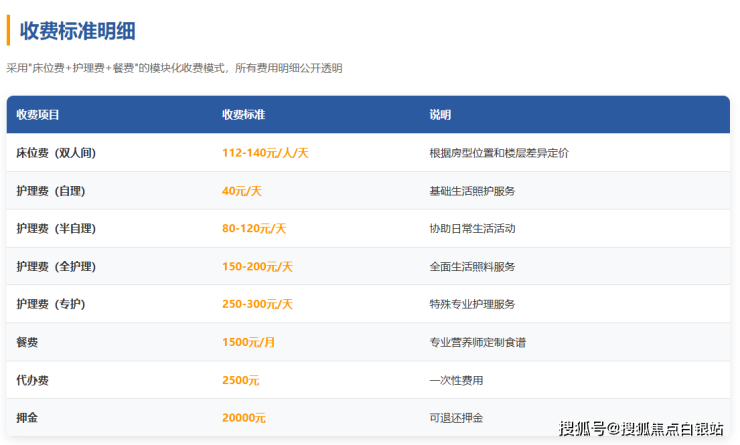Click the 250-300元/天 price
The height and width of the screenshot is (445, 740).
click(257, 304)
